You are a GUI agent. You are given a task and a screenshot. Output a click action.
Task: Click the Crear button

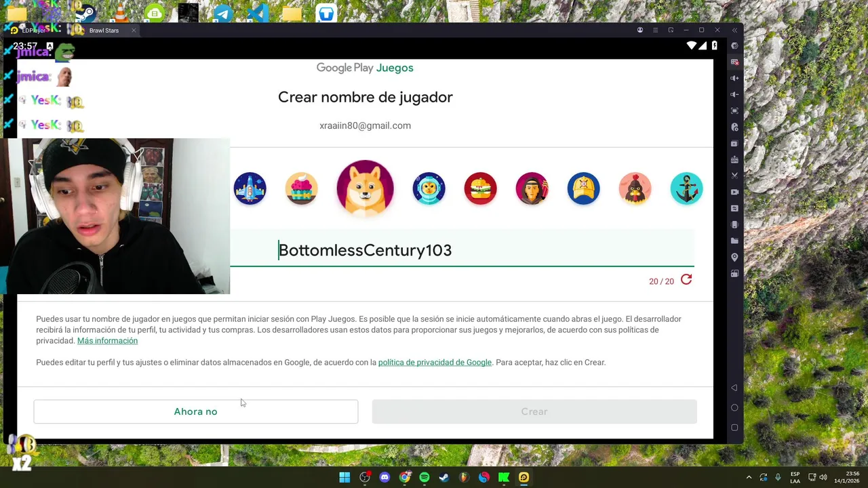coord(534,411)
